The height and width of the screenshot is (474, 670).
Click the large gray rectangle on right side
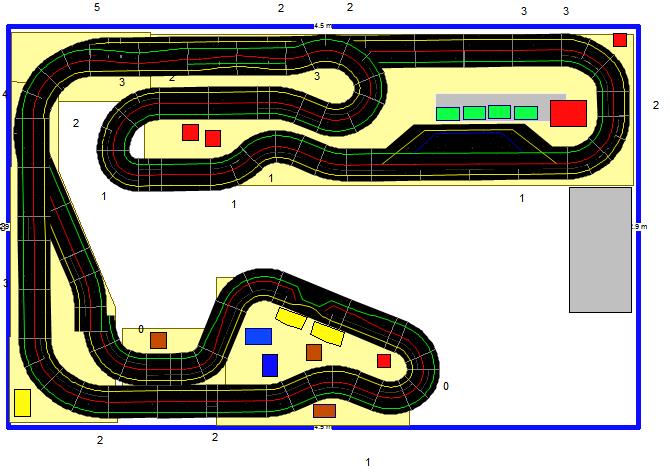click(600, 250)
